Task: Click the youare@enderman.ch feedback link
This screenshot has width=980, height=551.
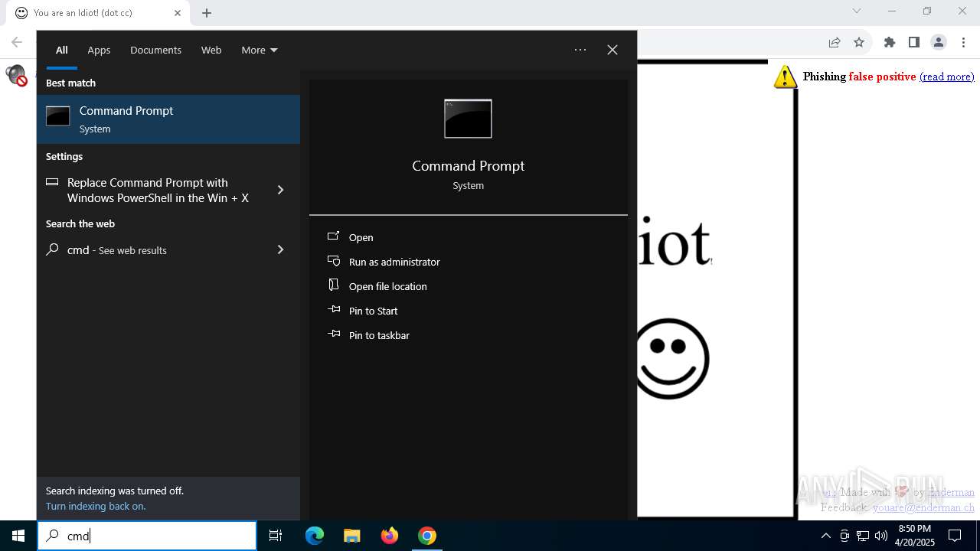Action: [924, 507]
